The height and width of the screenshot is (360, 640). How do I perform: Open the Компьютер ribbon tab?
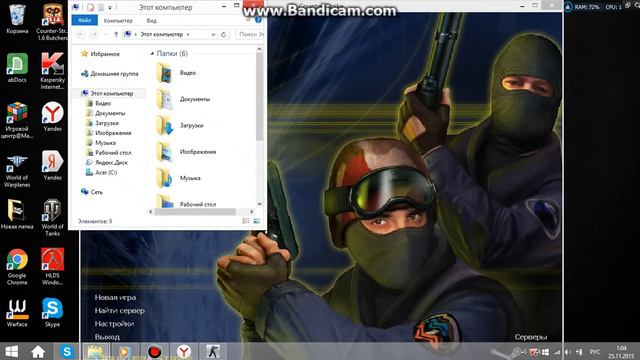tap(118, 20)
